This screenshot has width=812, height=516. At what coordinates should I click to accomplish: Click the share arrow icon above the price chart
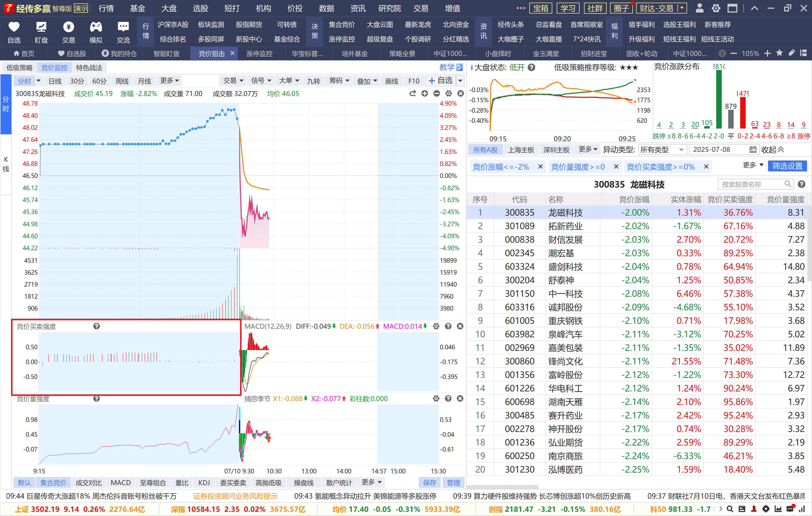point(413,93)
